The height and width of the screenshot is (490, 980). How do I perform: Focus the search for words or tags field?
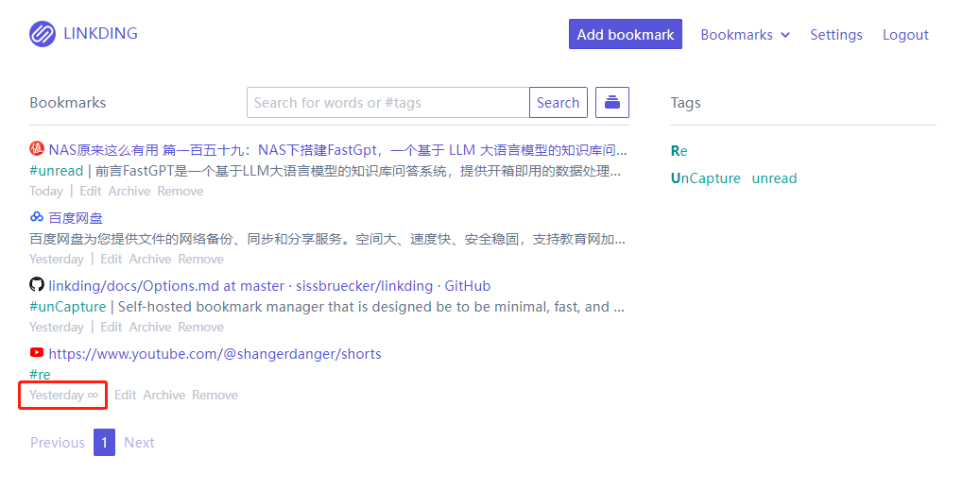(x=387, y=103)
